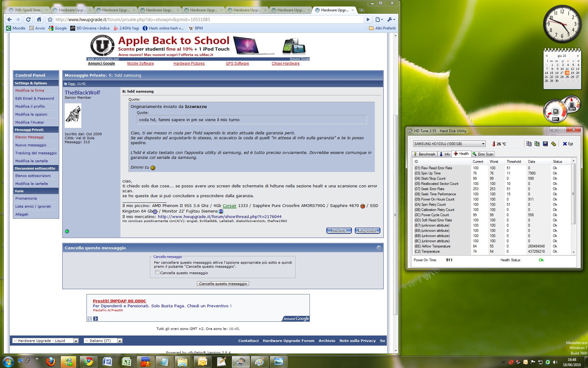Open Modifica la firma in Control Panel
588x368 pixels.
[x=30, y=90]
